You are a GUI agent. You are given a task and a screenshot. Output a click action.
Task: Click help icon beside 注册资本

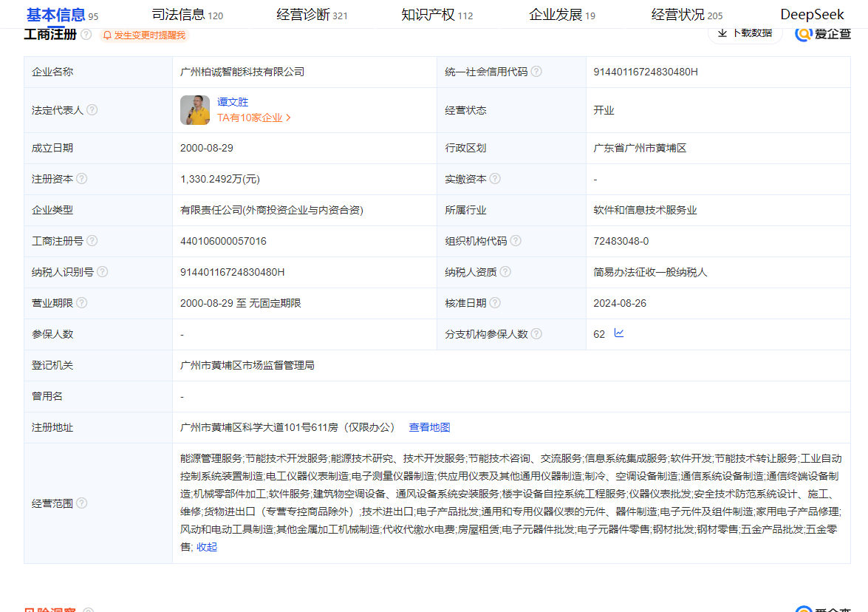click(x=82, y=179)
